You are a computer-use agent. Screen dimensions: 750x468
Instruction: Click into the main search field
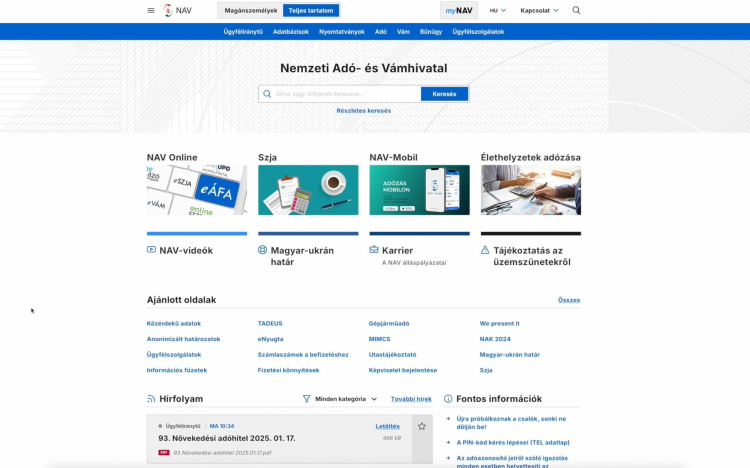(345, 94)
